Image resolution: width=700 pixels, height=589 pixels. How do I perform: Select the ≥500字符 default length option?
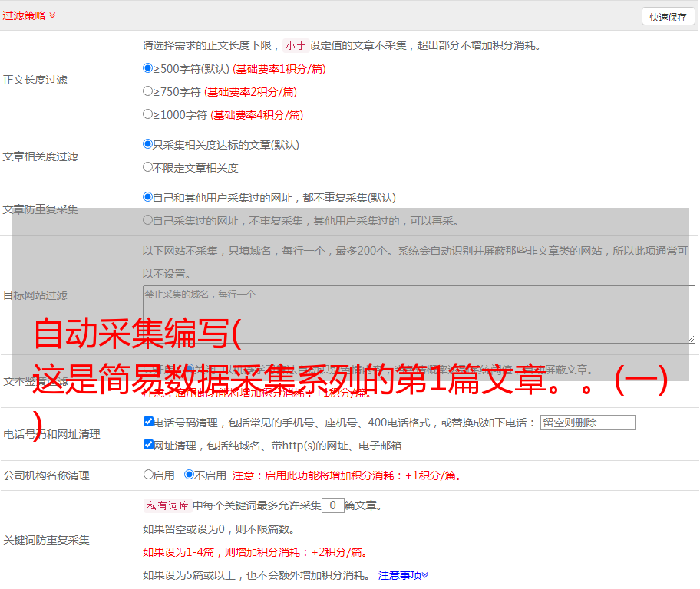pyautogui.click(x=148, y=68)
